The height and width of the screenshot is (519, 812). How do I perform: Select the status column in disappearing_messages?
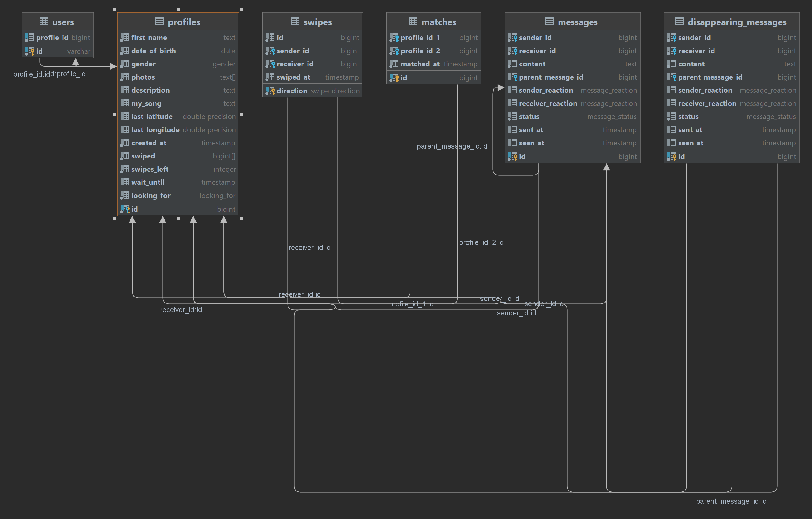[732, 117]
